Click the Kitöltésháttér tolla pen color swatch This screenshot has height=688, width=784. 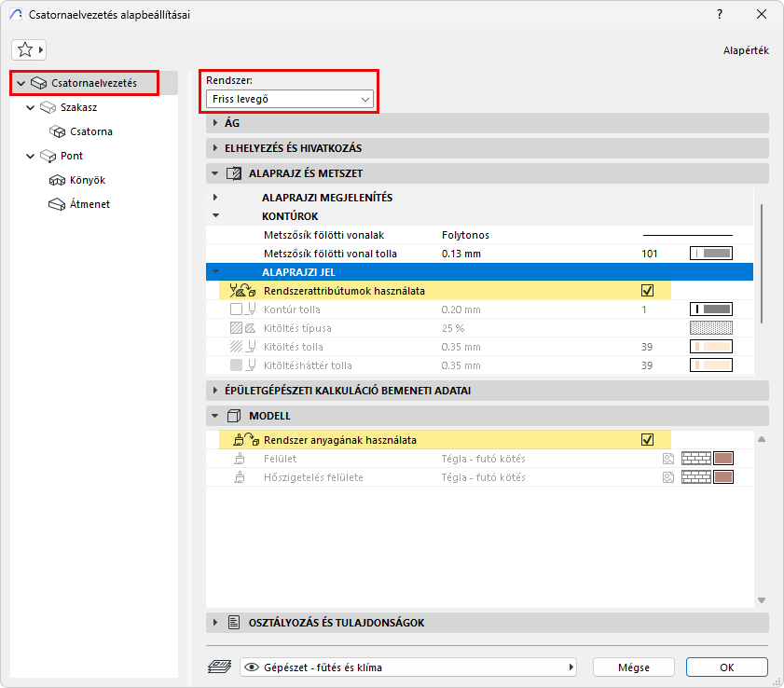pyautogui.click(x=711, y=365)
